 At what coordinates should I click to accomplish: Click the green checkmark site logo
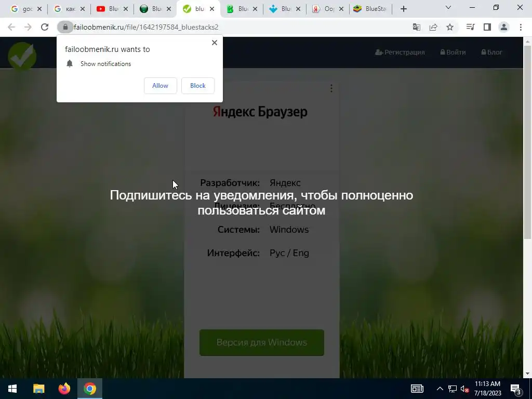coord(22,56)
